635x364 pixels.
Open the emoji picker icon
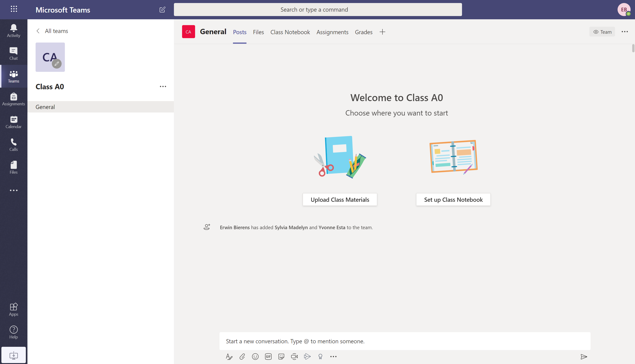[x=255, y=357]
